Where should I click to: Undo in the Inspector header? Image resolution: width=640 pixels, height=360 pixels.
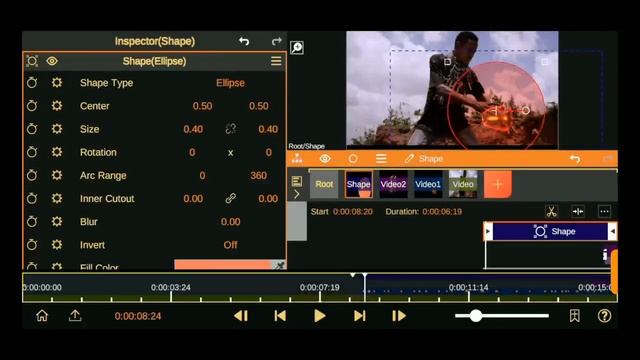point(244,41)
